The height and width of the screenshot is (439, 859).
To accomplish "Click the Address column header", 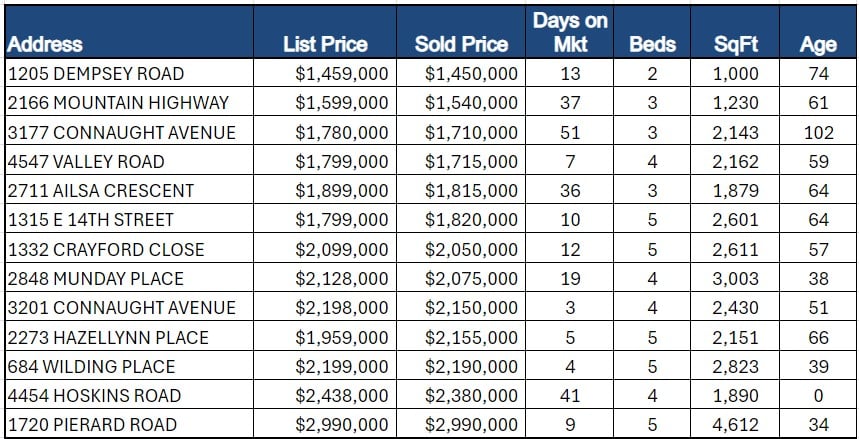I will coord(45,44).
